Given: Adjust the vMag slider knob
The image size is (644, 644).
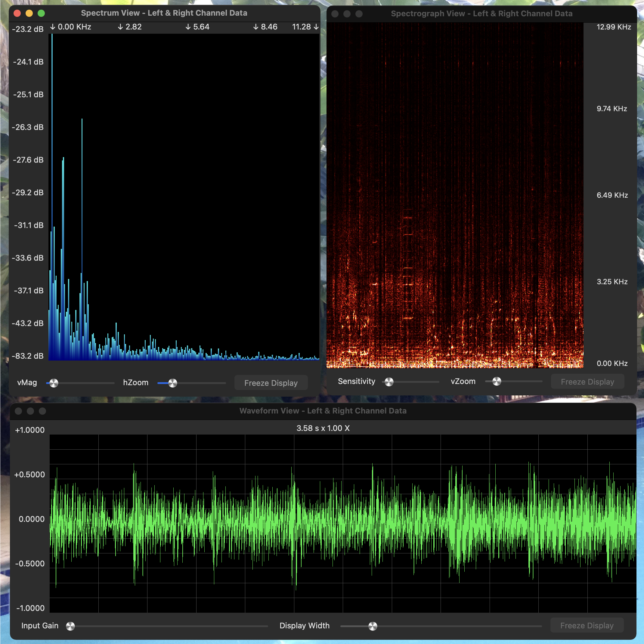Looking at the screenshot, I should click(54, 383).
